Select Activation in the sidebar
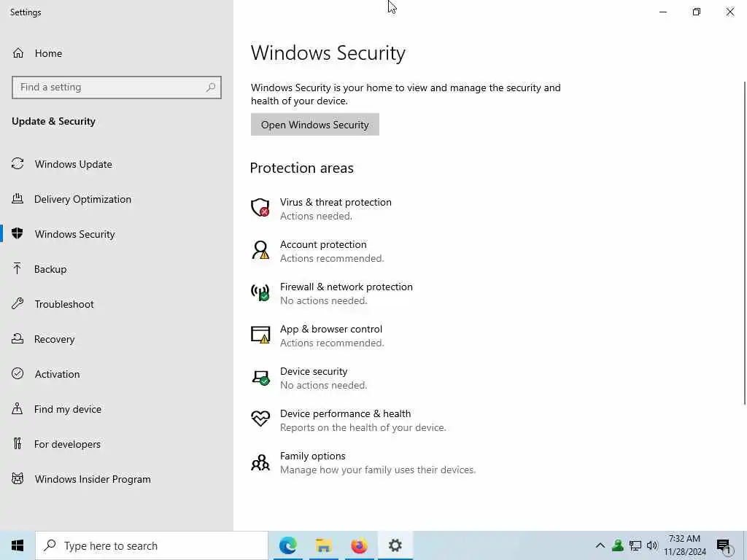Screen dimensions: 747x560 point(117,374)
